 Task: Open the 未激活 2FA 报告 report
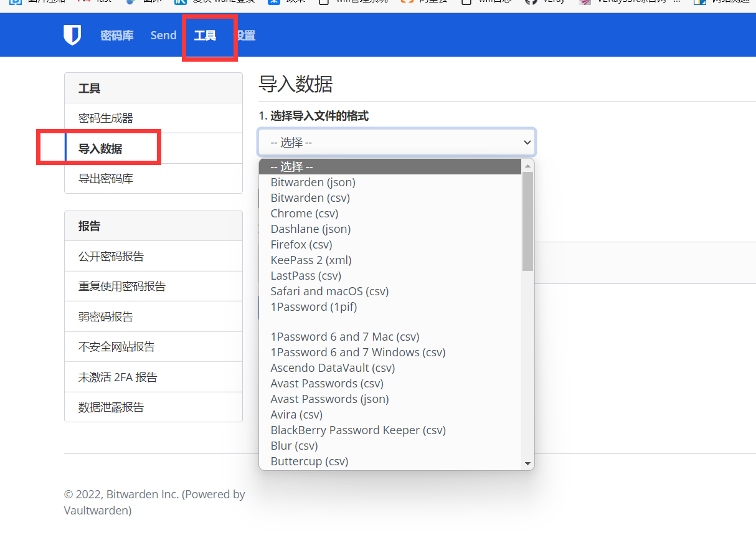click(x=153, y=377)
